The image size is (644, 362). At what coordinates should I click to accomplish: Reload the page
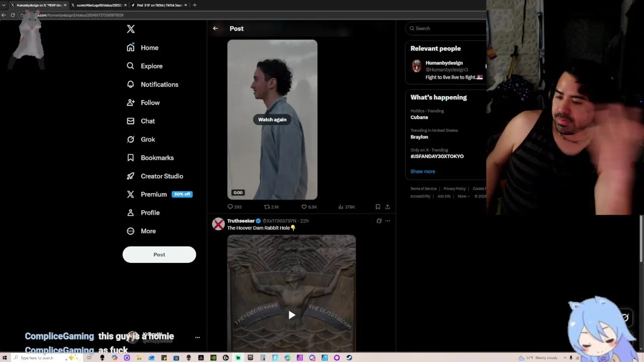[x=13, y=15]
